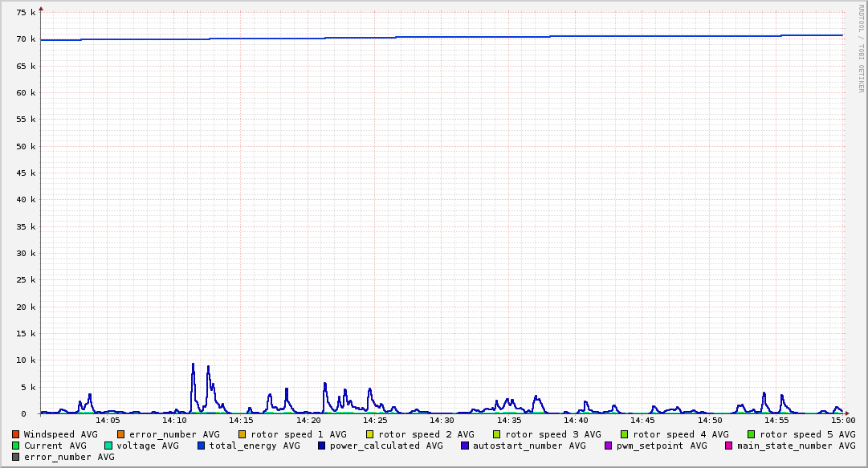Image resolution: width=868 pixels, height=468 pixels.
Task: Click the 14:30 time axis label
Action: pos(442,420)
